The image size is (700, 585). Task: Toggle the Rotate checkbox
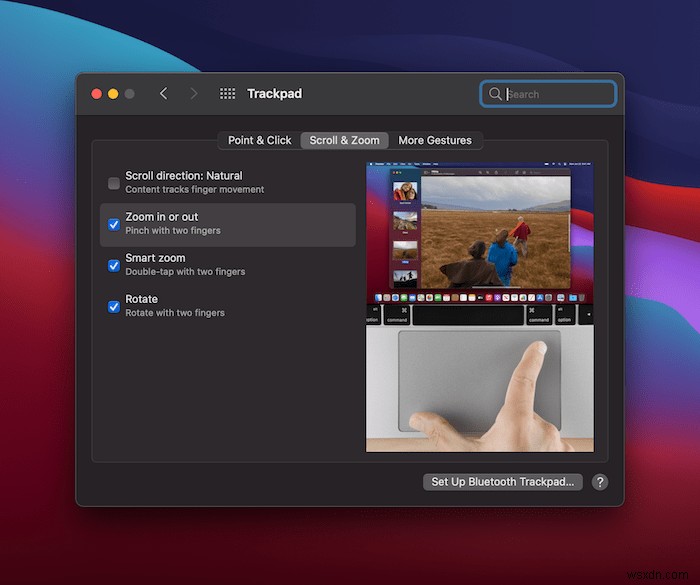(114, 306)
